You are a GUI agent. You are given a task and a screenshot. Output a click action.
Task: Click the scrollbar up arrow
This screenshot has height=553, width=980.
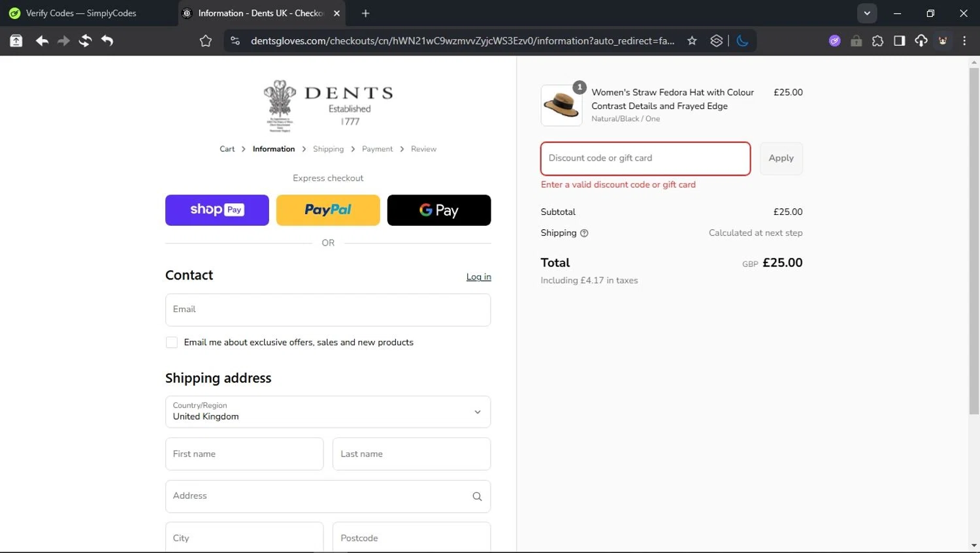point(973,63)
